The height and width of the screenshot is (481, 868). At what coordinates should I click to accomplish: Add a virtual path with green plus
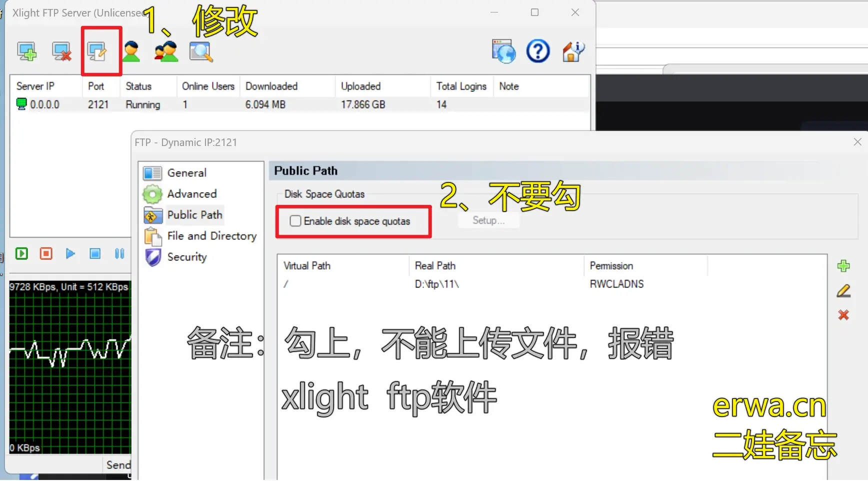843,266
